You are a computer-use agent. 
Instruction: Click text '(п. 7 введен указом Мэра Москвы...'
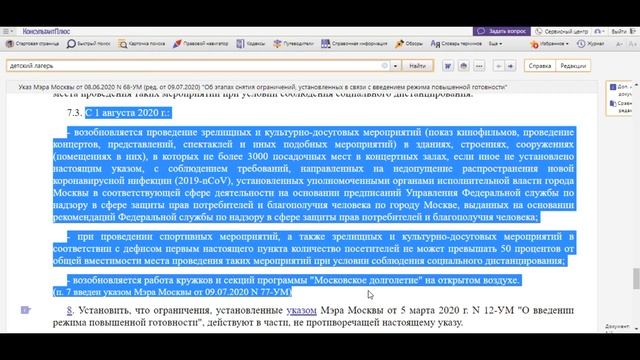(x=172, y=292)
